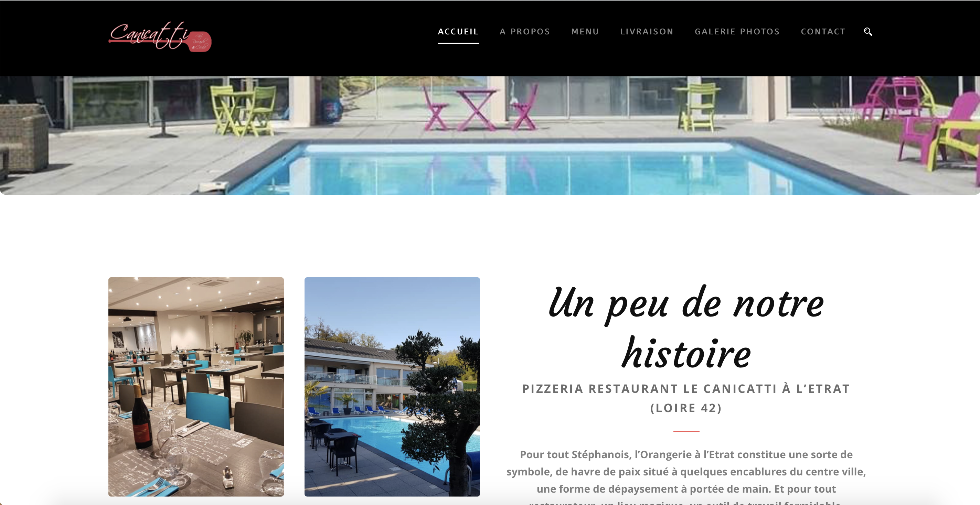Open the restaurant dining room photo
This screenshot has height=505, width=980.
point(196,386)
